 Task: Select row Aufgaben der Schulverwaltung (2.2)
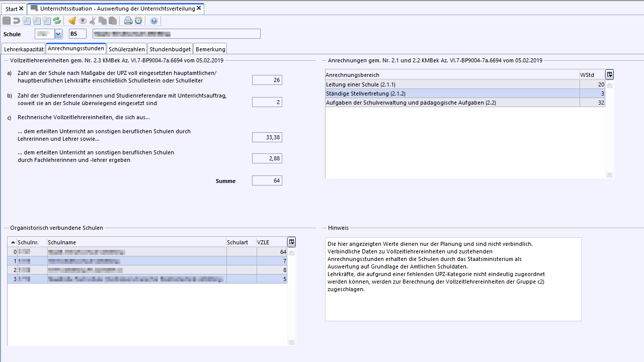465,103
